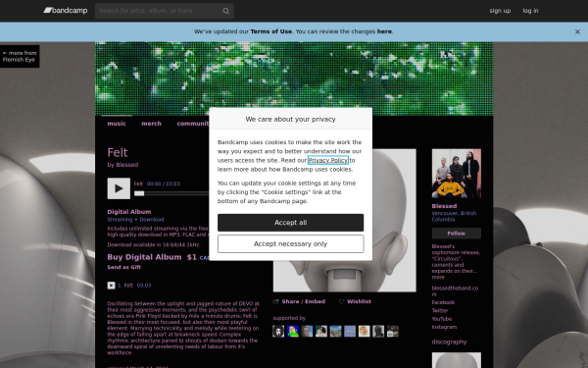Play the Felt album
Viewport: 588px width, 368px height.
coord(119,188)
